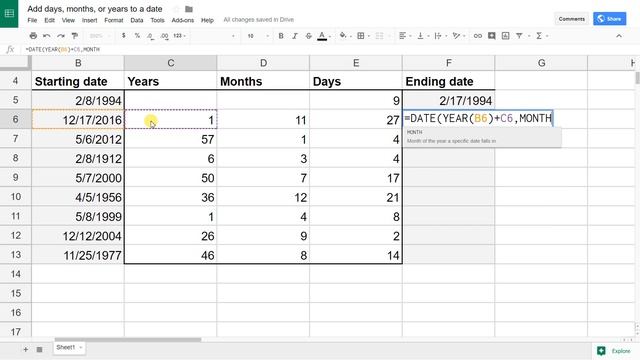Open the Insert menu
The image size is (640, 360).
coord(89,20)
